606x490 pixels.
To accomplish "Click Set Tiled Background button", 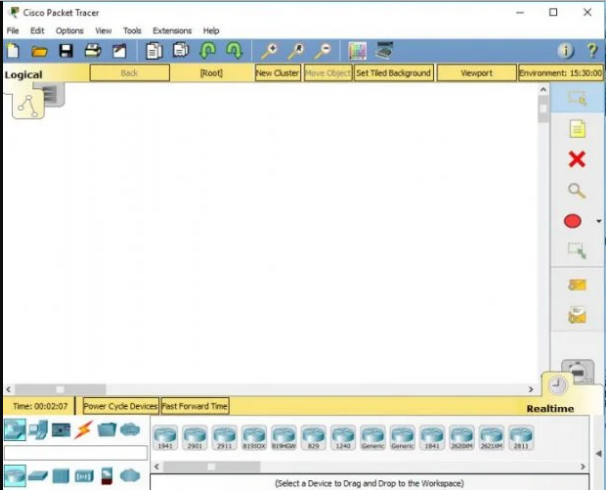I will click(x=393, y=73).
